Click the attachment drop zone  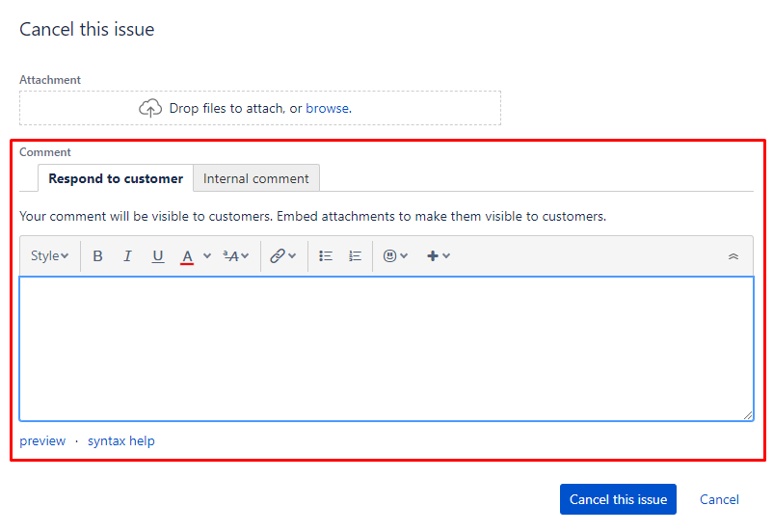[x=260, y=108]
